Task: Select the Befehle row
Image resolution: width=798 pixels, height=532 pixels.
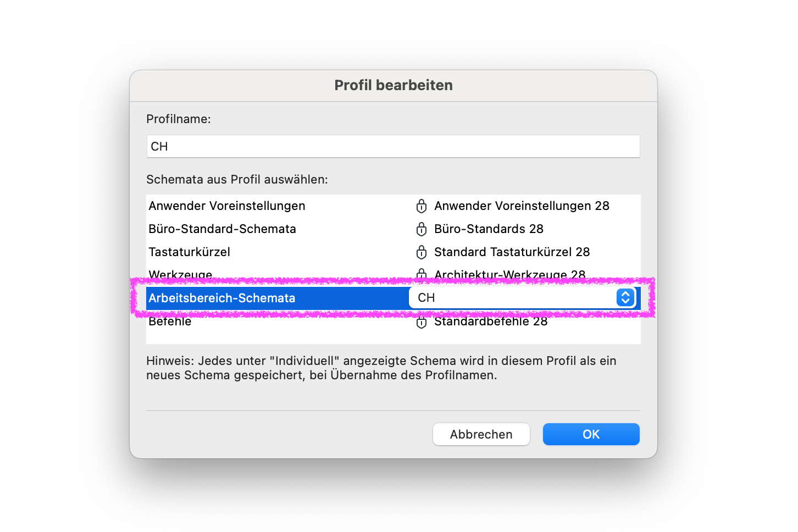Action: click(x=394, y=322)
